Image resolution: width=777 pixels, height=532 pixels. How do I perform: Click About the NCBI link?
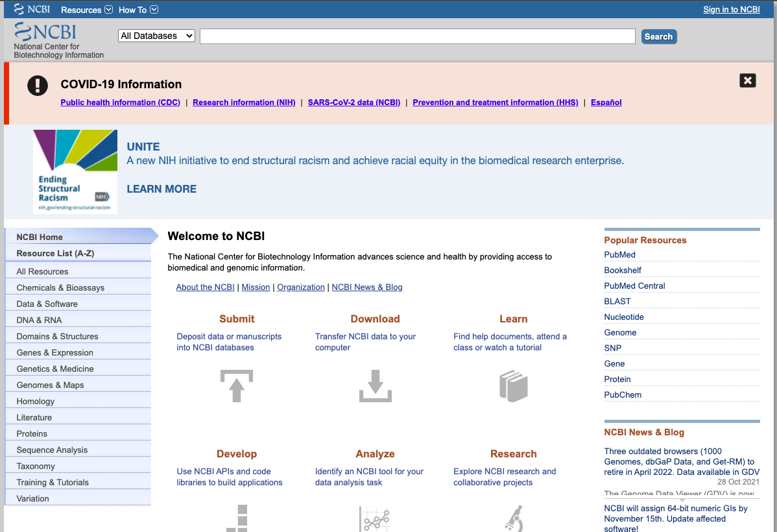point(205,287)
